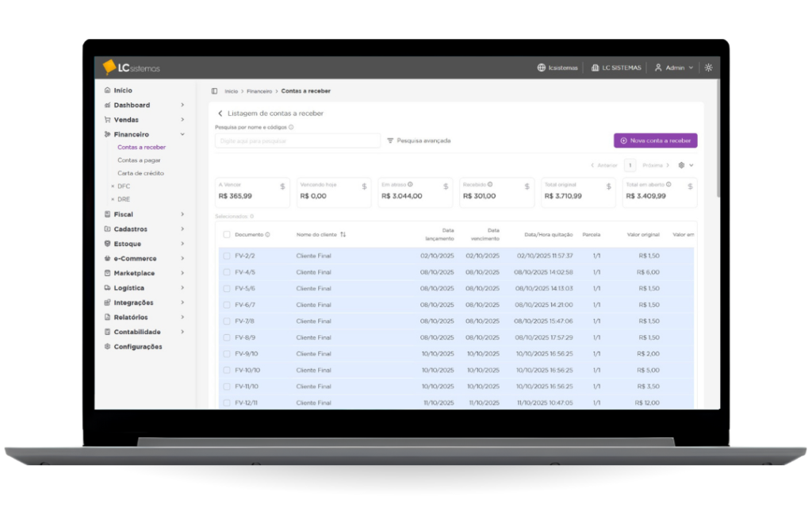
Task: Check the box for row FV-4/5
Action: click(226, 272)
